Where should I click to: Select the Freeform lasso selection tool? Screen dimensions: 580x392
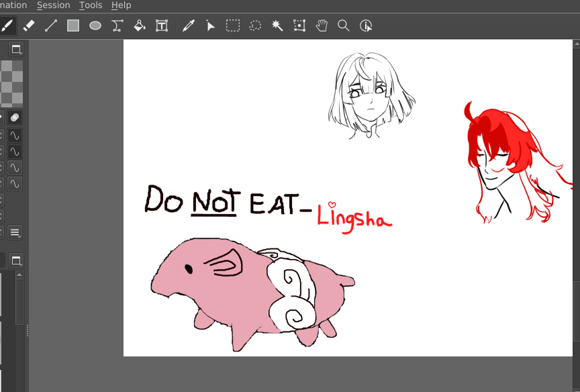click(x=255, y=26)
